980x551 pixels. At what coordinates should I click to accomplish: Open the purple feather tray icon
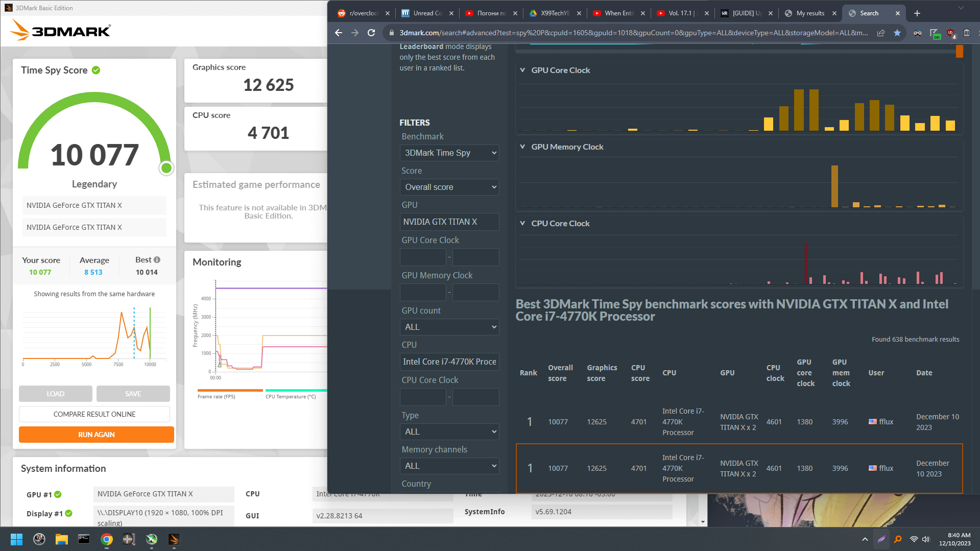[x=881, y=539]
